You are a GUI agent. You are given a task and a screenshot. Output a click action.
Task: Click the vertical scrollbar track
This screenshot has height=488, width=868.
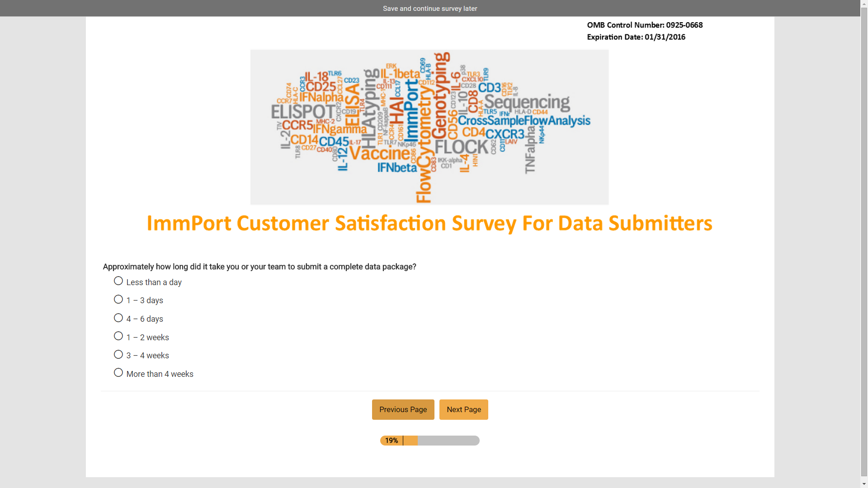864,316
